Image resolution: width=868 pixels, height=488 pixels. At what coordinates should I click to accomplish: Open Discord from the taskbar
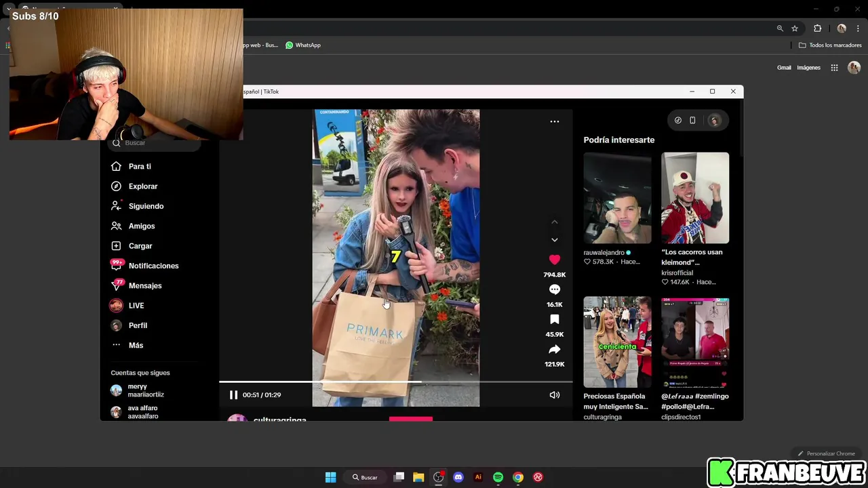[458, 477]
